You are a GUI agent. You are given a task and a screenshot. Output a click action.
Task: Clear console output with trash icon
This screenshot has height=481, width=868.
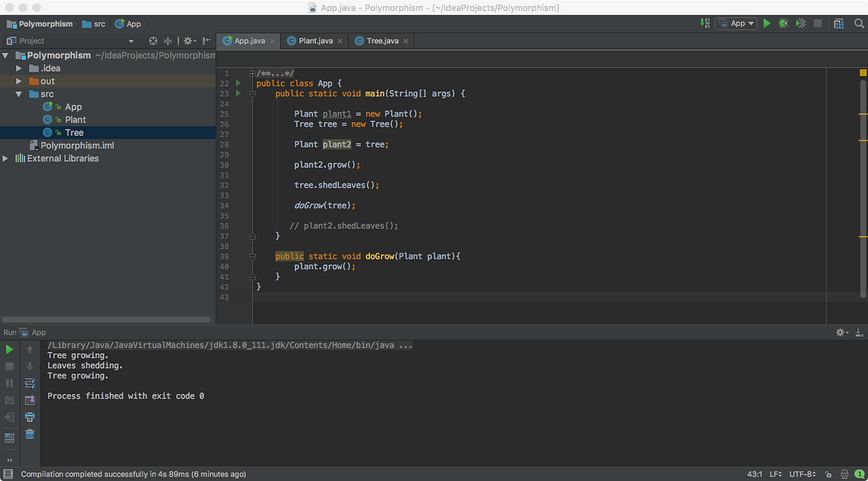click(x=29, y=434)
